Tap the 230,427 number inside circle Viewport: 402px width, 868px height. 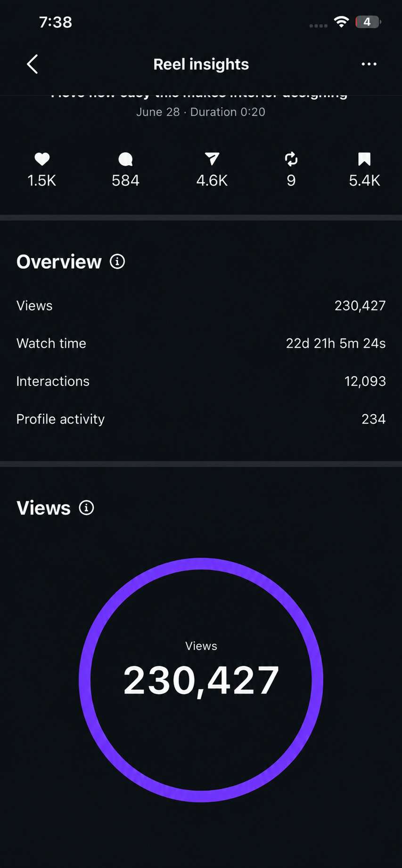tap(201, 681)
